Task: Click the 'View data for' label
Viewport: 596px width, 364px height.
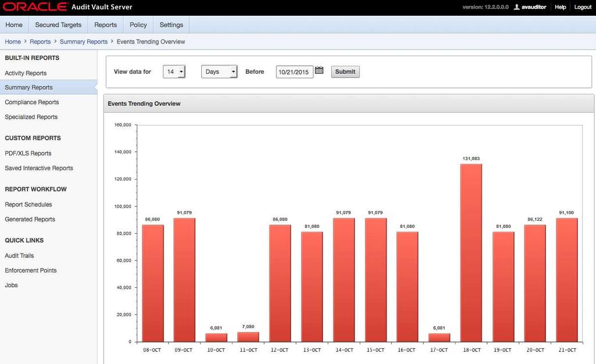Action: pos(132,72)
